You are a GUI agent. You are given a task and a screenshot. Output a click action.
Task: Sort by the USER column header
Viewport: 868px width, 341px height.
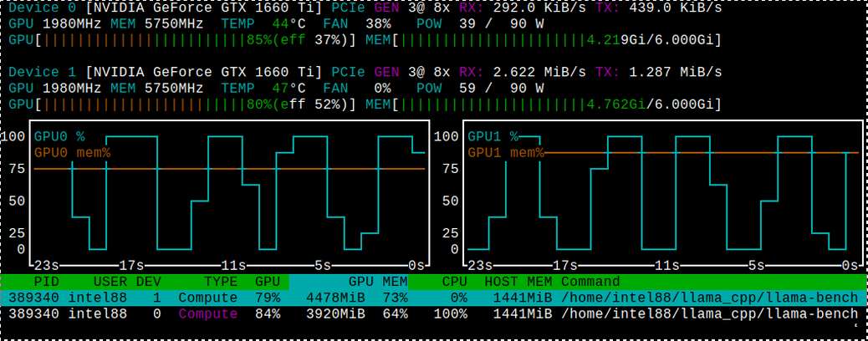pos(110,281)
